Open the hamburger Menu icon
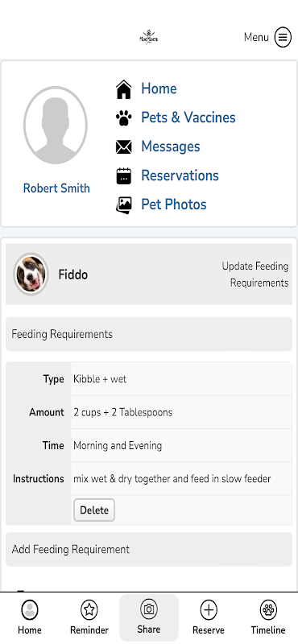This screenshot has width=298, height=644. click(x=283, y=37)
